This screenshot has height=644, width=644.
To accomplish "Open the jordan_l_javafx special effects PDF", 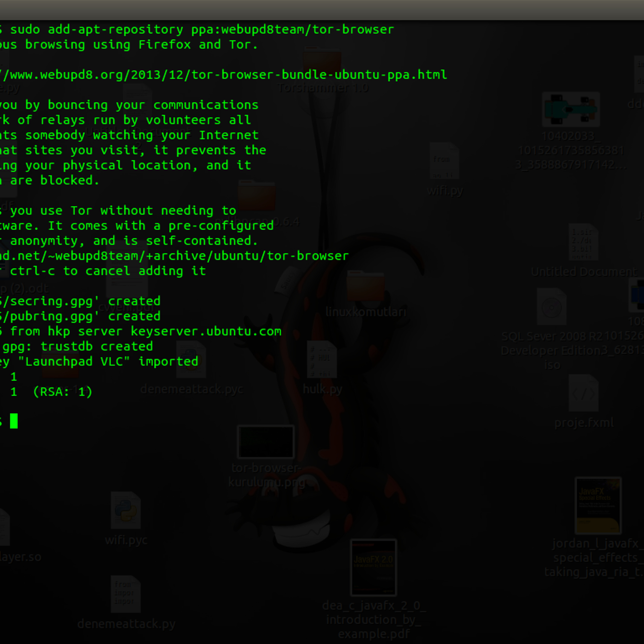I will coord(598,505).
